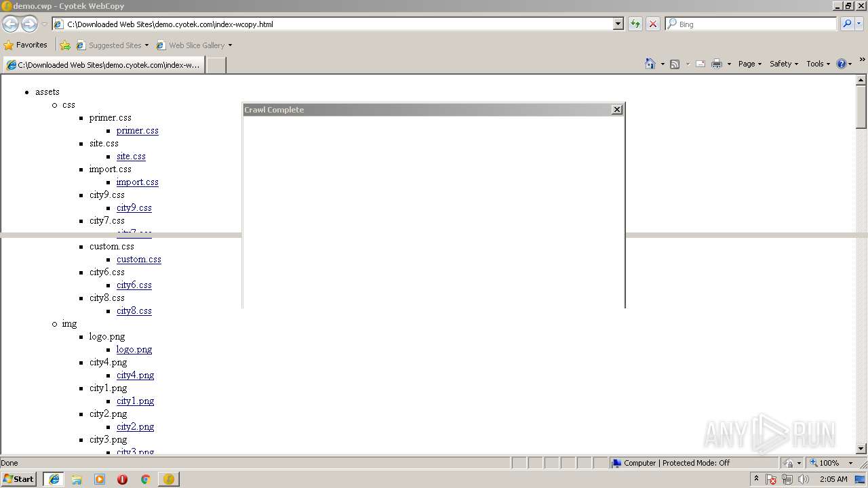Open the primer.css link
The width and height of the screenshot is (868, 488).
pos(138,130)
